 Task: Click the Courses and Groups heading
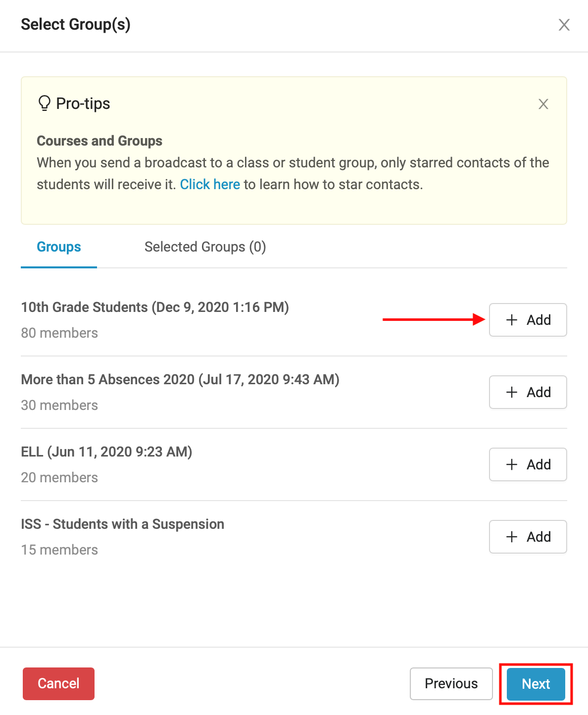99,141
